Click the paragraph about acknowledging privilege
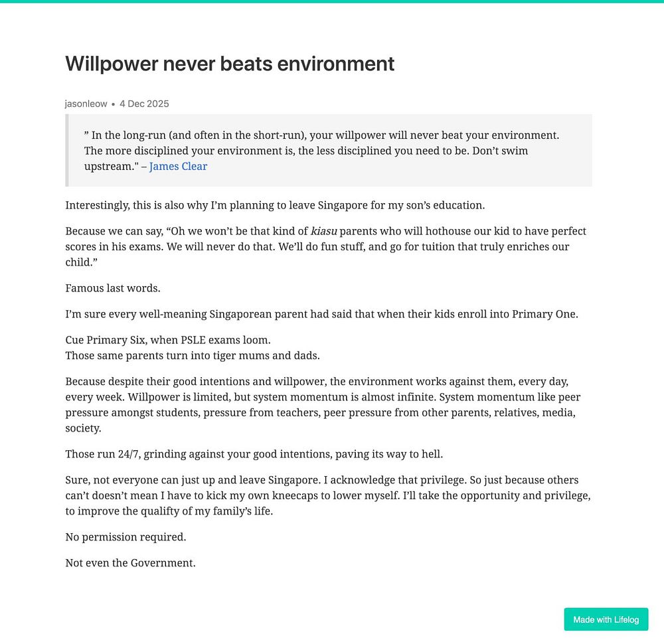 click(328, 495)
